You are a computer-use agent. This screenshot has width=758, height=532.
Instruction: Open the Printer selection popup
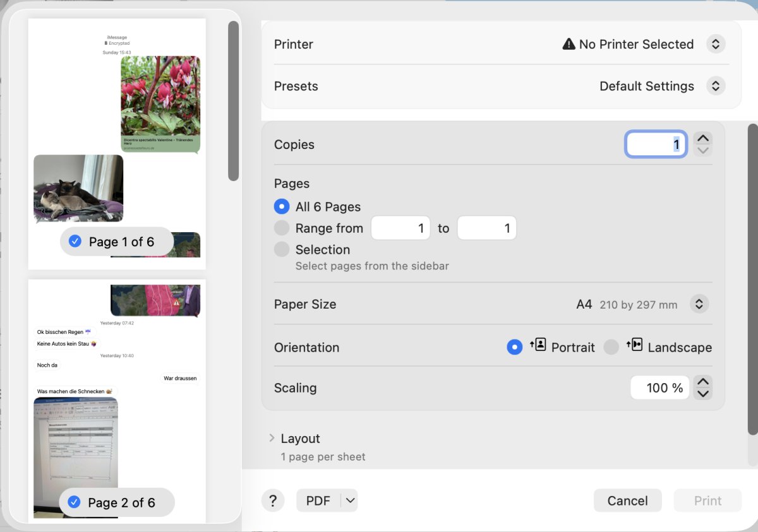point(716,44)
